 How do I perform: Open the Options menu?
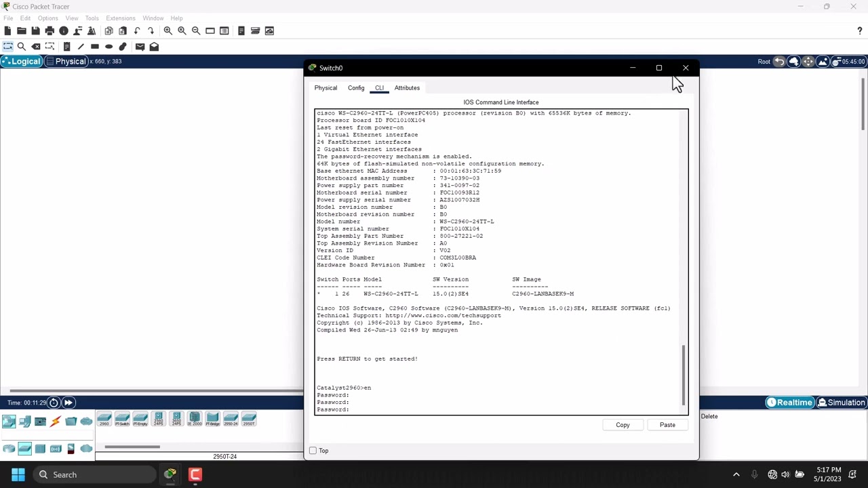47,18
